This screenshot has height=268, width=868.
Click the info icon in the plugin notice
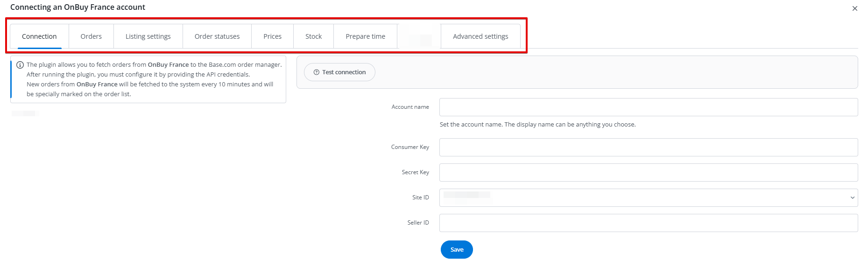pos(20,65)
